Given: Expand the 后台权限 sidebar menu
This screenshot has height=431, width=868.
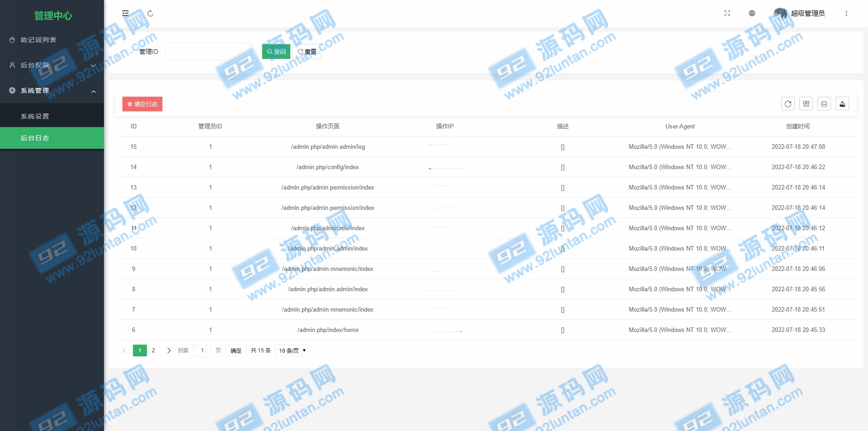Looking at the screenshot, I should pos(52,65).
